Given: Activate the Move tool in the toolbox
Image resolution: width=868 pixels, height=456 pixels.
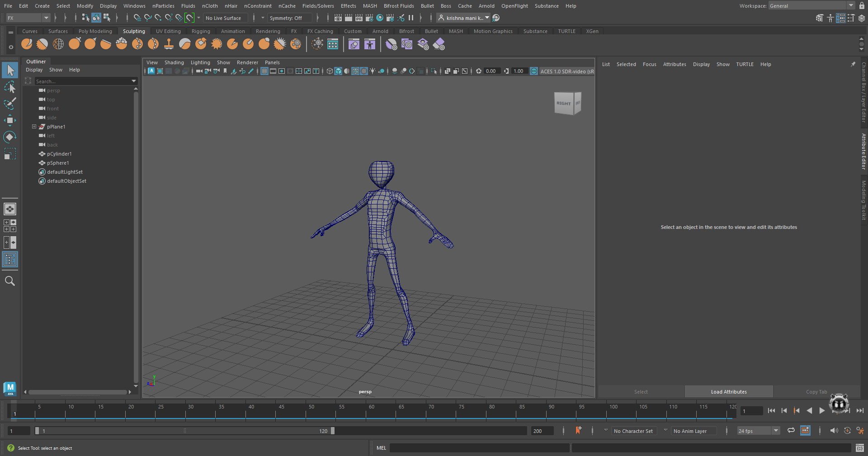Looking at the screenshot, I should pyautogui.click(x=9, y=120).
